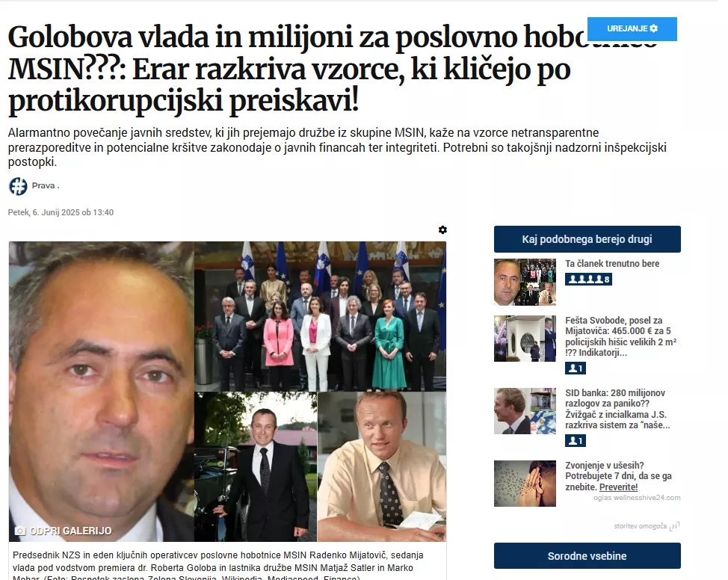
Task: Click the oglas wellnesshive24.com label
Action: coord(637,498)
